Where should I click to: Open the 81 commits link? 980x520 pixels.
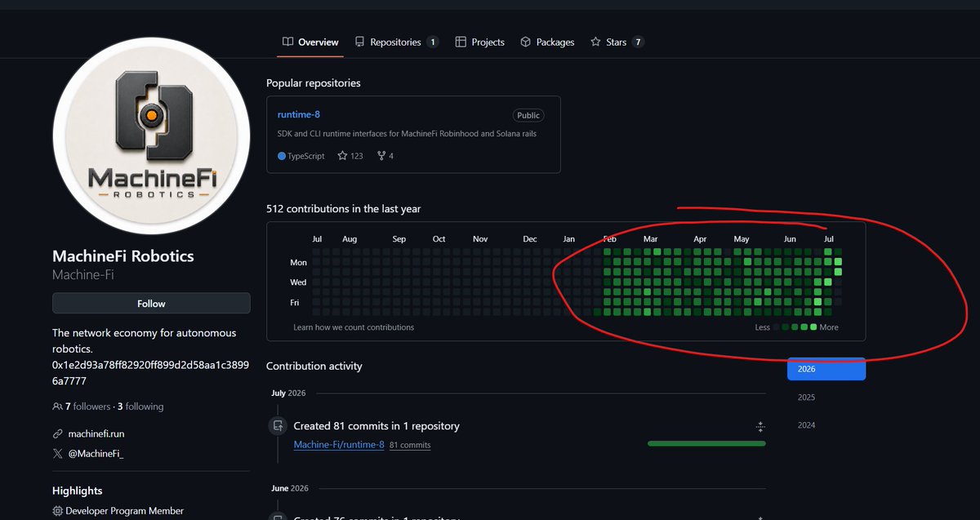click(x=410, y=446)
